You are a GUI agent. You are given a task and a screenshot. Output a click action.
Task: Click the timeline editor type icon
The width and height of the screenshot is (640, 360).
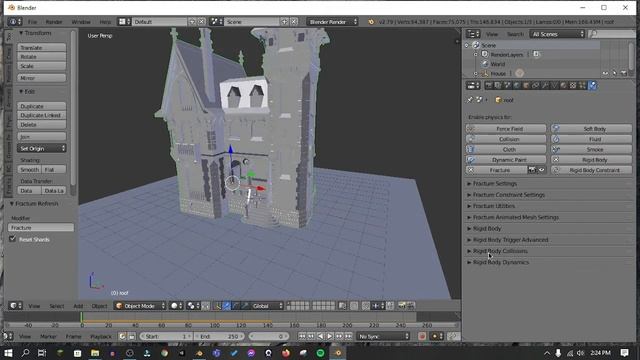pos(9,336)
